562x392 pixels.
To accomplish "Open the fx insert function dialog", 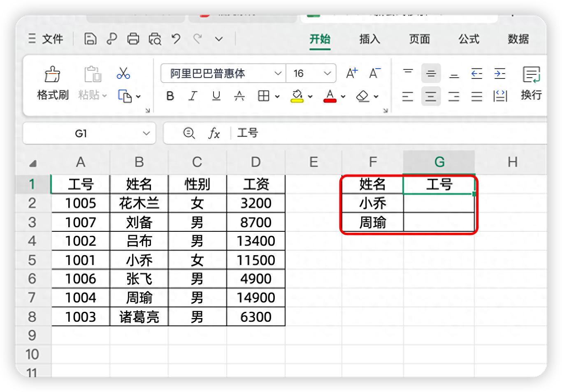I will [x=214, y=133].
